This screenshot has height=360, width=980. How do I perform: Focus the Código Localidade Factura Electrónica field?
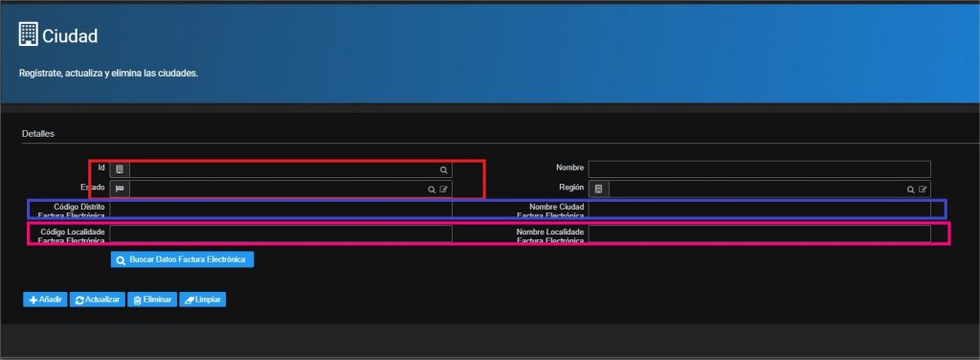click(x=280, y=234)
